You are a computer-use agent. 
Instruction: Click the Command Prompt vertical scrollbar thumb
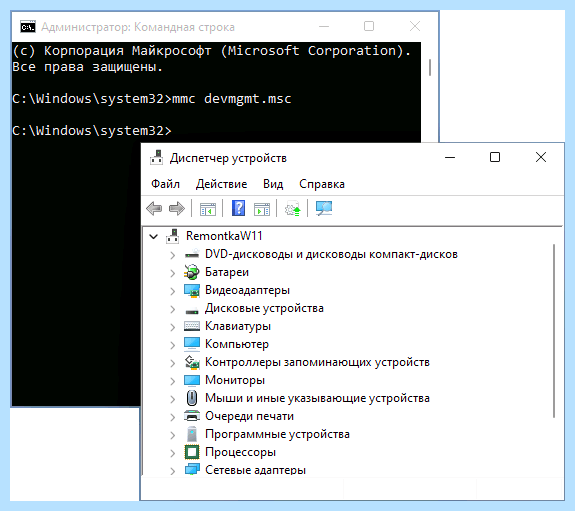pyautogui.click(x=430, y=67)
